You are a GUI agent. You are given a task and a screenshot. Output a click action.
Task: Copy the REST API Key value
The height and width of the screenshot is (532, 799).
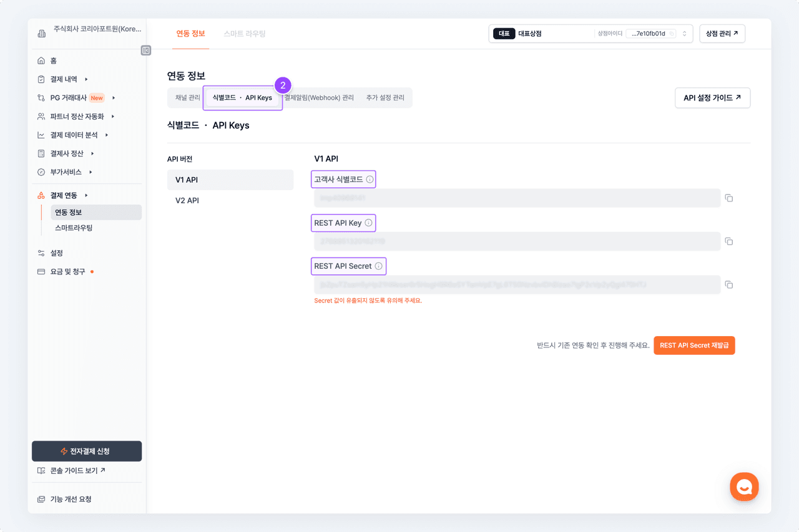[728, 241]
